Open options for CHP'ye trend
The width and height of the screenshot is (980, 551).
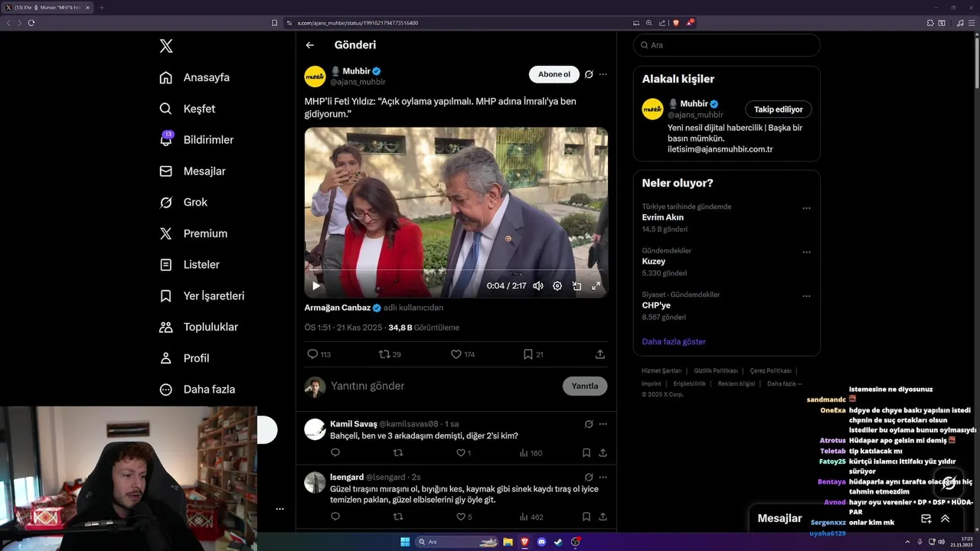point(806,296)
